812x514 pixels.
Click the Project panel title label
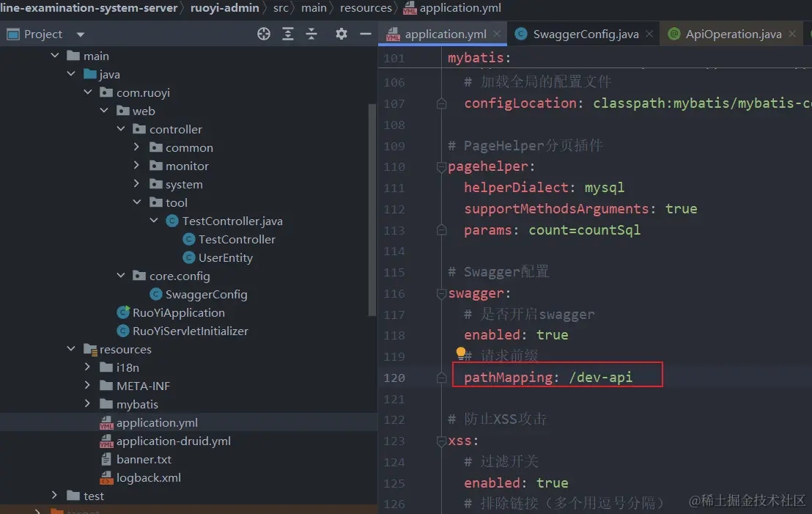[x=43, y=34]
